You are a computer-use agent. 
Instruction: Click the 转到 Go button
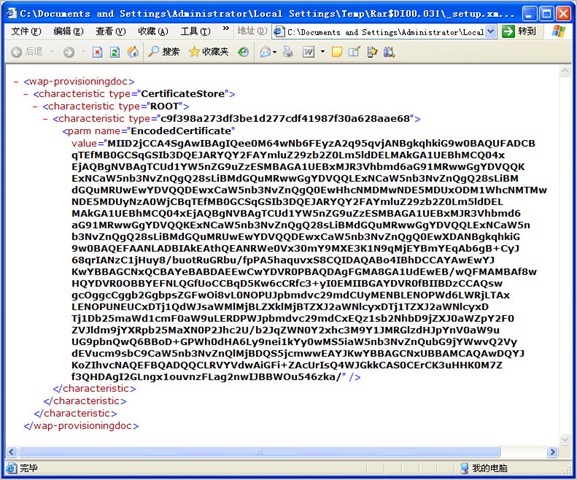tap(519, 31)
